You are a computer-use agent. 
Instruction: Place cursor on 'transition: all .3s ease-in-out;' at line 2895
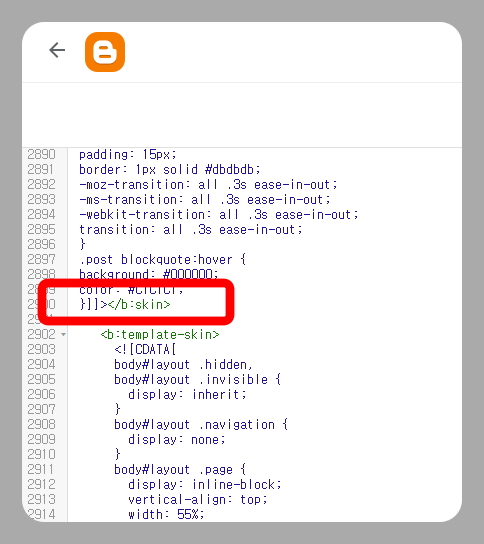[x=190, y=229]
